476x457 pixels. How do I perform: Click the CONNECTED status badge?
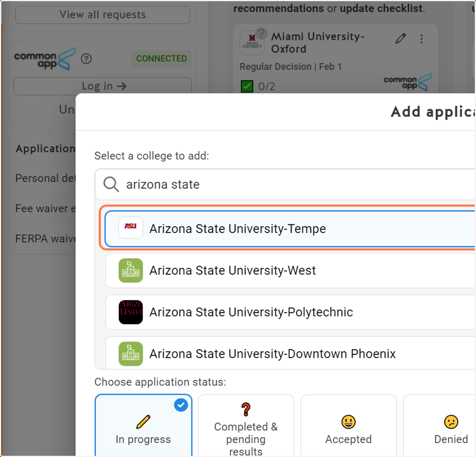tap(161, 58)
